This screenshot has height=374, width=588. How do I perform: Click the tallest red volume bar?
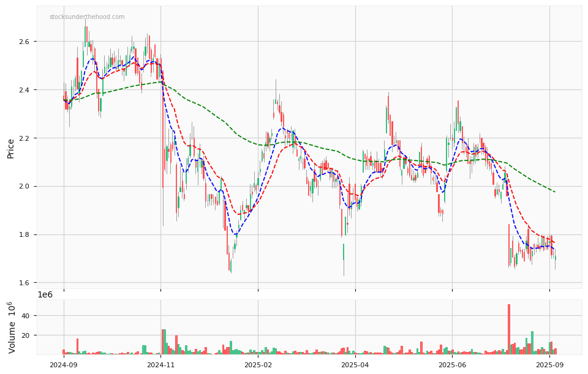509,329
